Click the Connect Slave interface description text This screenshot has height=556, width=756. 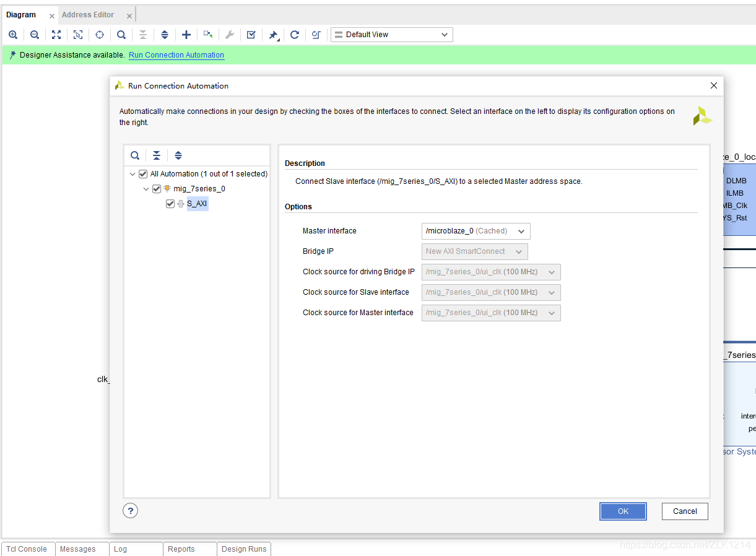(439, 181)
